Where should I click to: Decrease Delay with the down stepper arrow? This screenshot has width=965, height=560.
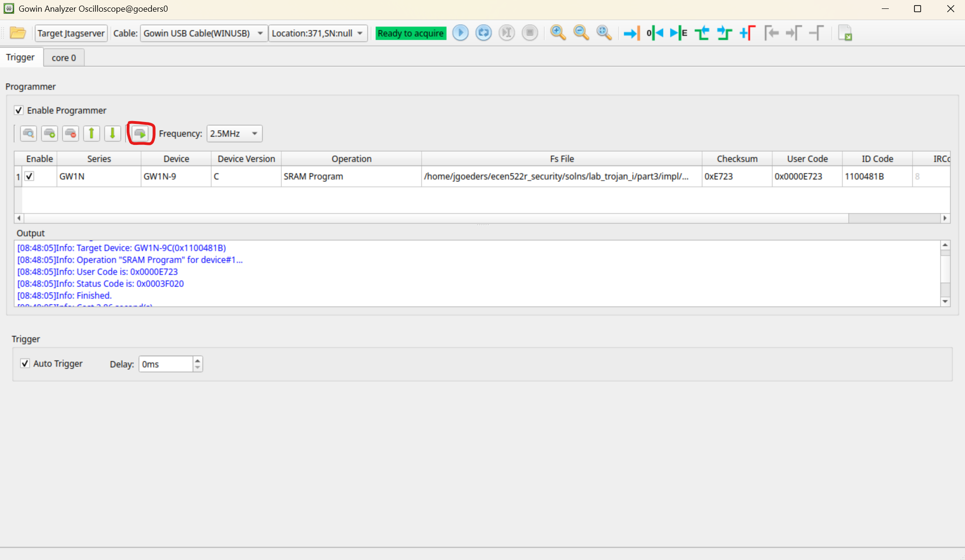[x=198, y=368]
